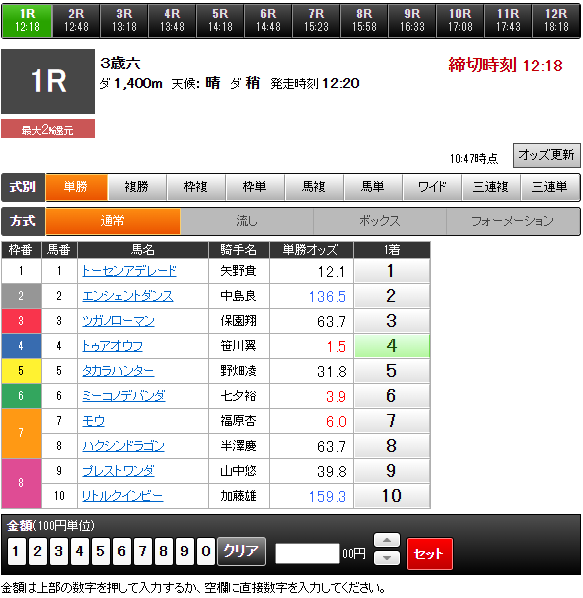The height and width of the screenshot is (598, 583).
Task: Increase bet amount with up arrow
Action: click(387, 540)
